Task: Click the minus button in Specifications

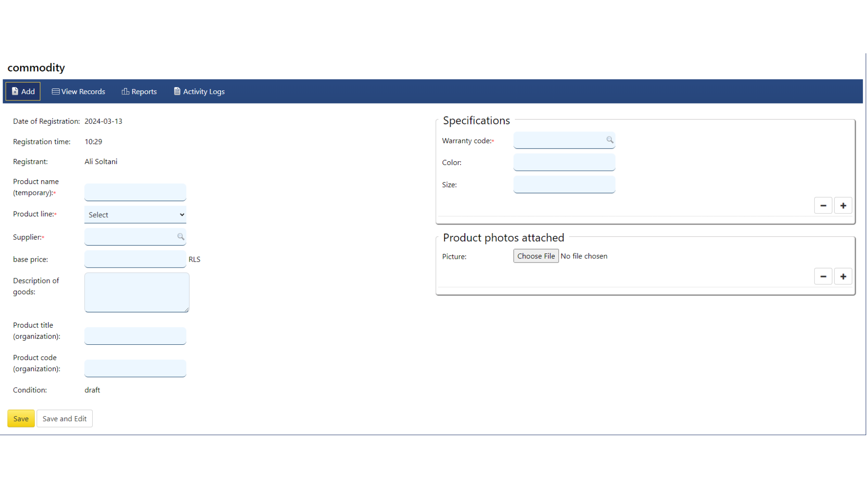Action: click(x=823, y=205)
